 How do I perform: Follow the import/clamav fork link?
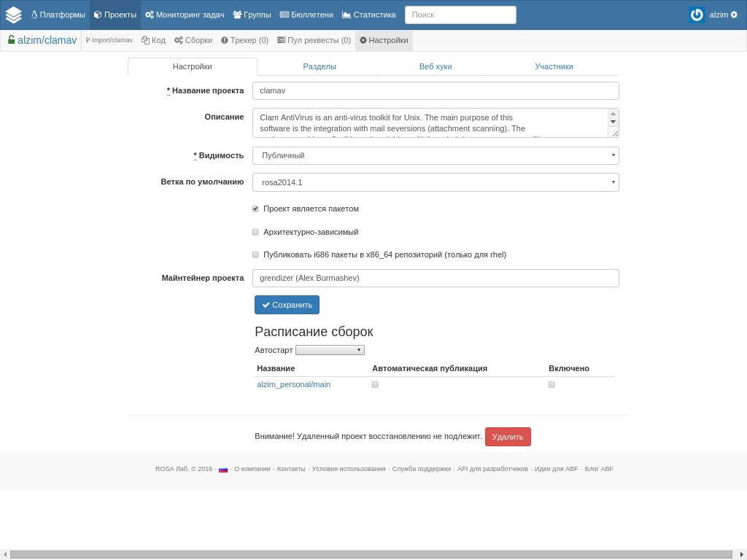[109, 40]
